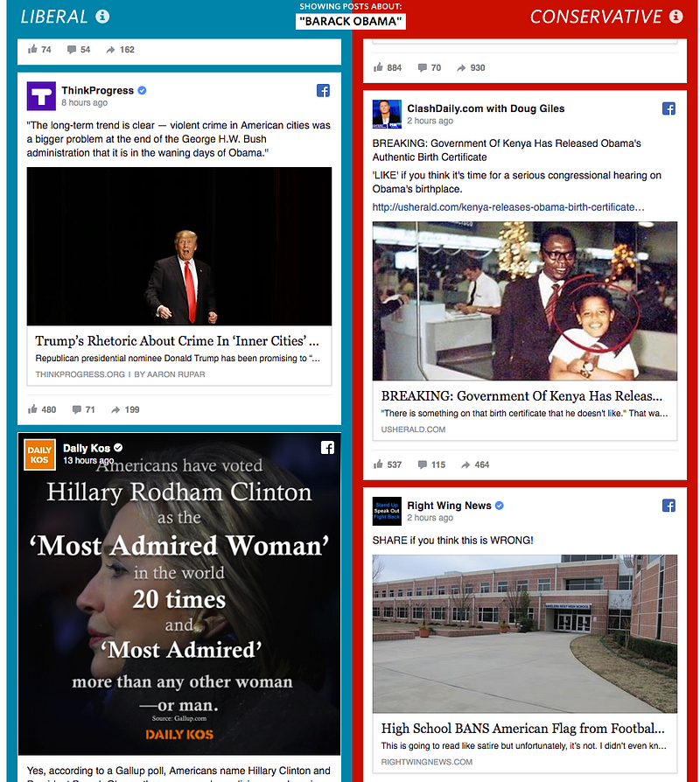Viewport: 700px width, 782px height.
Task: Open Facebook icon on ClashDaily post
Action: click(668, 108)
